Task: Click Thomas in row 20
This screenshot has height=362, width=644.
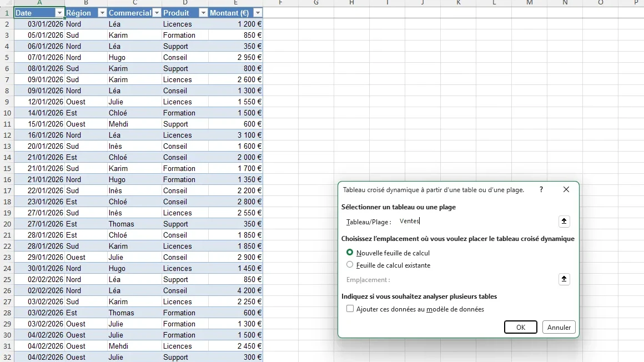Action: 134,224
